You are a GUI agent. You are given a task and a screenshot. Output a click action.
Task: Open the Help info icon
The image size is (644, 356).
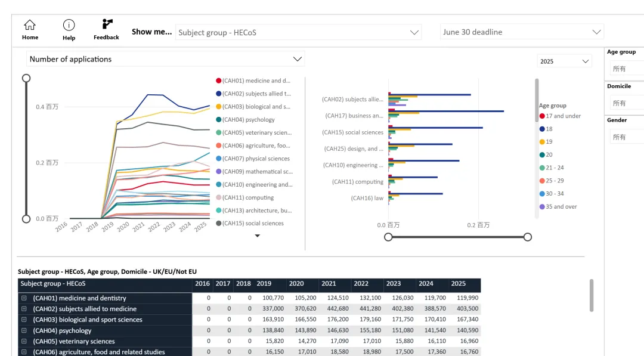tap(69, 25)
